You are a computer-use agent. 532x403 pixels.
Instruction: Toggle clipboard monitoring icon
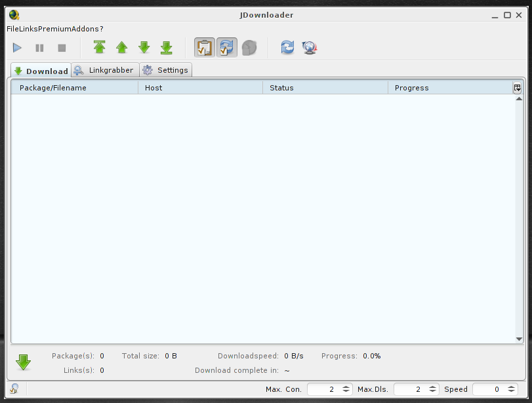point(204,47)
